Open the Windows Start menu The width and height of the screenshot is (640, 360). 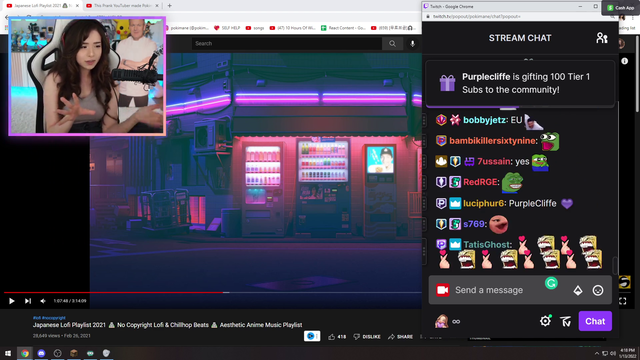[8, 353]
